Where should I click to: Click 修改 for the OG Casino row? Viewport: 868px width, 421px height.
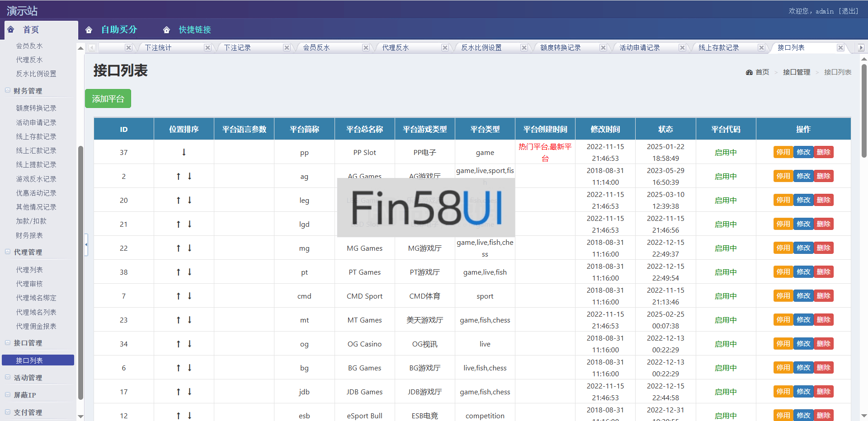803,344
